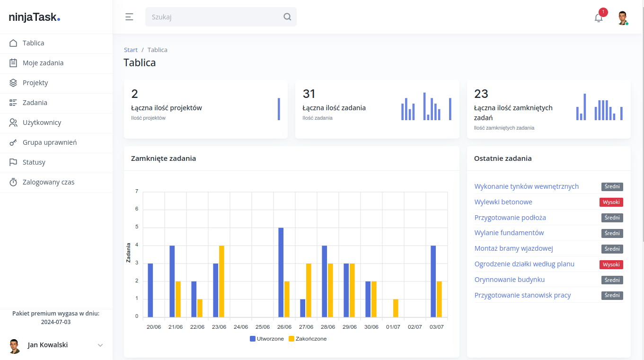Click the stopwatch icon for Zalogowany czas

coord(13,182)
